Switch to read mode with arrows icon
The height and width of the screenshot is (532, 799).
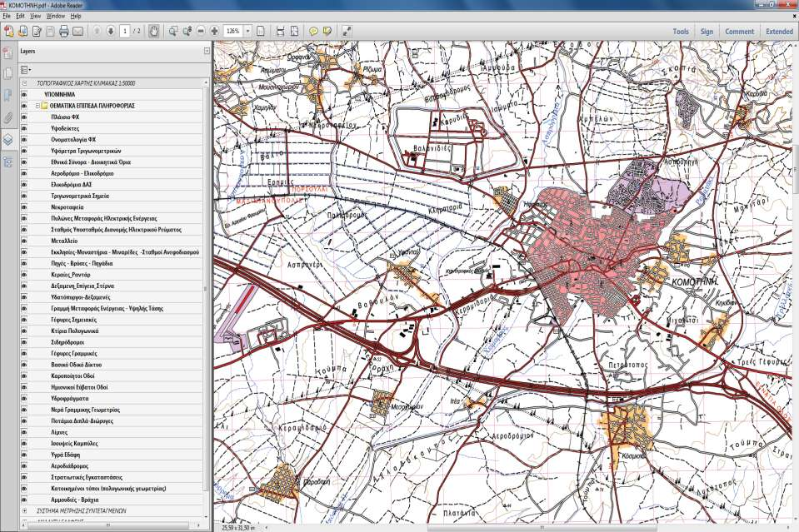347,32
